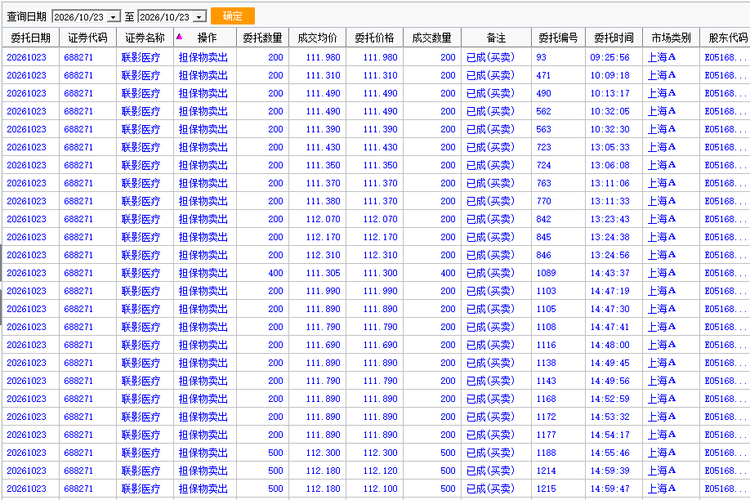
Task: Click the 备注 column header
Action: click(x=496, y=38)
